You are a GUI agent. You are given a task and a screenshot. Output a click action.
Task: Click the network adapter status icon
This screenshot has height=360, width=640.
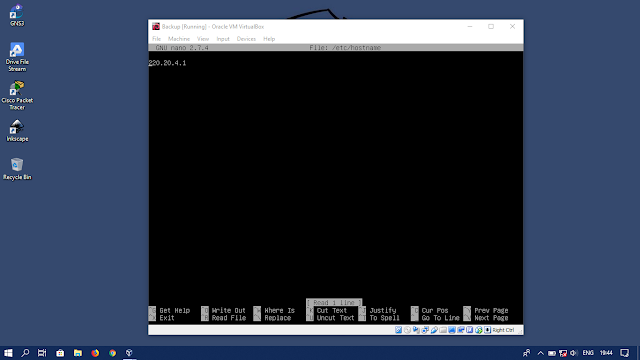pyautogui.click(x=425, y=330)
